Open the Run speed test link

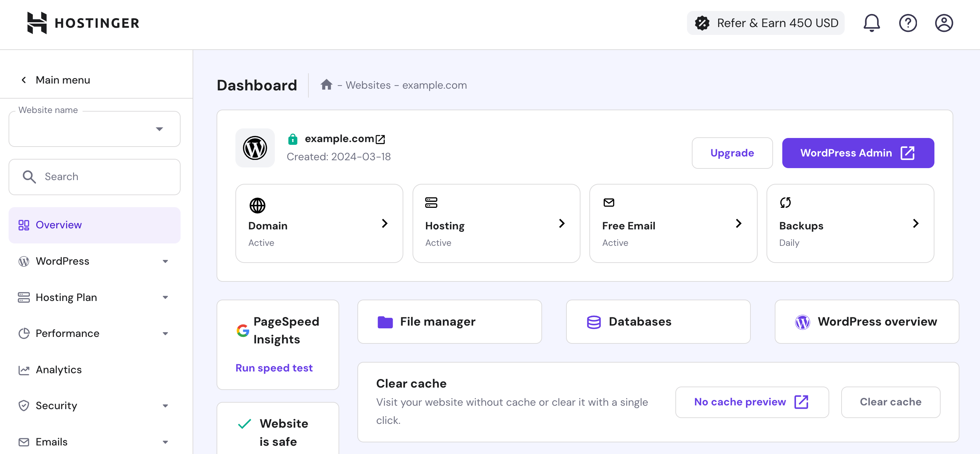(274, 367)
